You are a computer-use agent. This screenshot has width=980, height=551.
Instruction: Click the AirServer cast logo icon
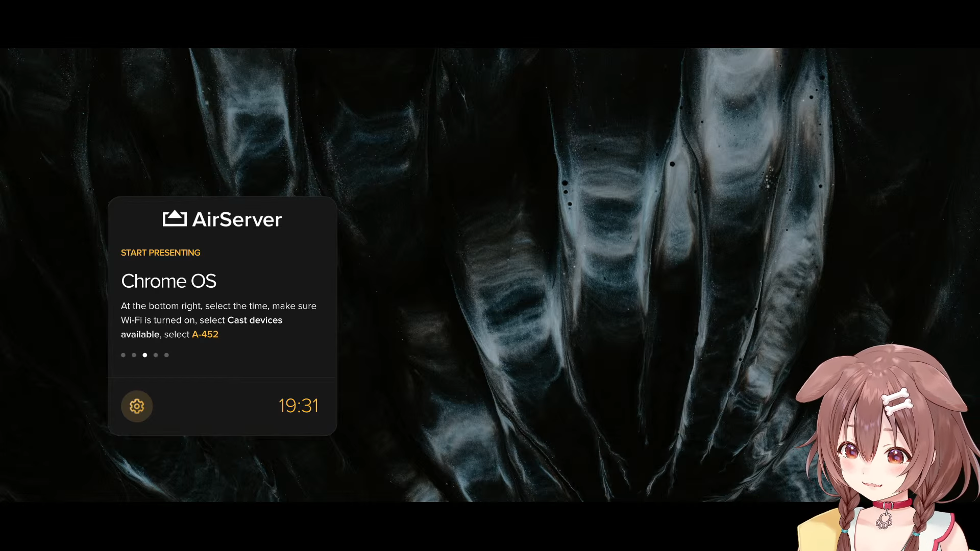coord(175,219)
